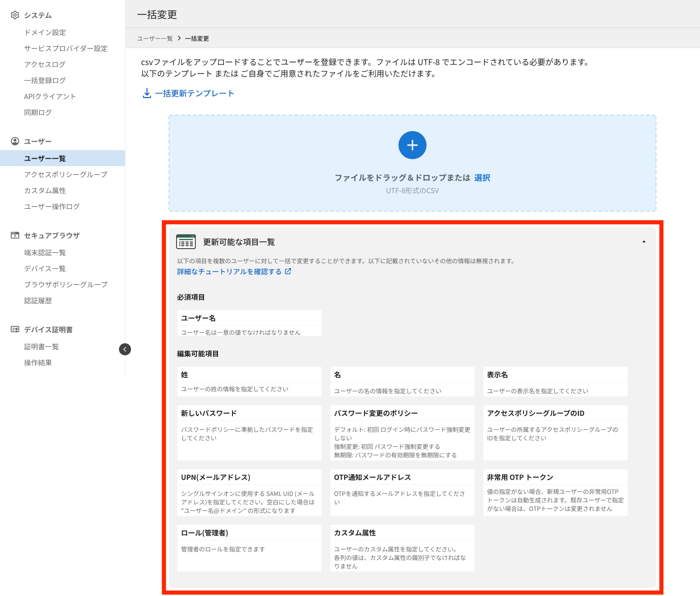Click the セキュアブラウザ window icon
700x596 pixels.
pyautogui.click(x=15, y=235)
